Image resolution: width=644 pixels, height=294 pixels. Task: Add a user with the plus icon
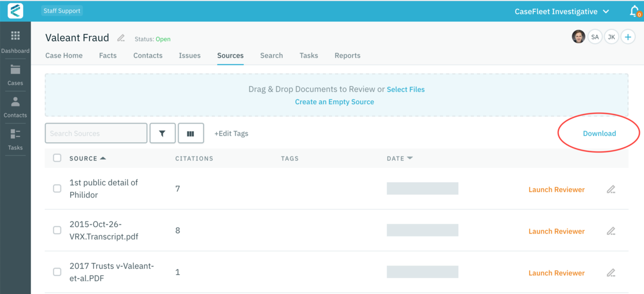pyautogui.click(x=628, y=37)
